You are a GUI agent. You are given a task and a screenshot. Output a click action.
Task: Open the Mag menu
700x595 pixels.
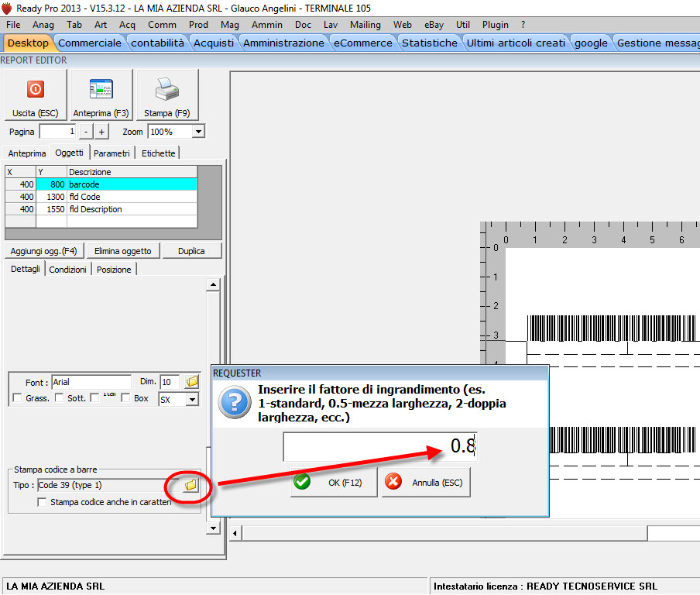[x=230, y=25]
